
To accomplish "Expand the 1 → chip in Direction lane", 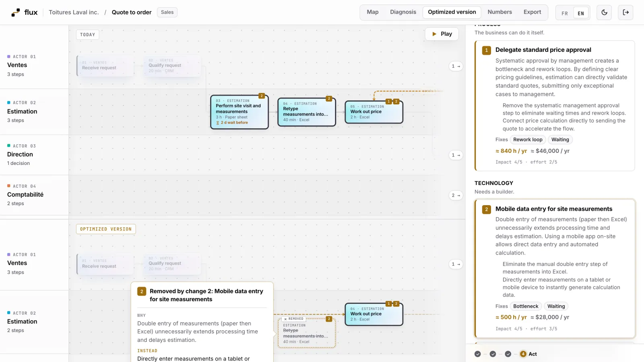I will pyautogui.click(x=456, y=155).
